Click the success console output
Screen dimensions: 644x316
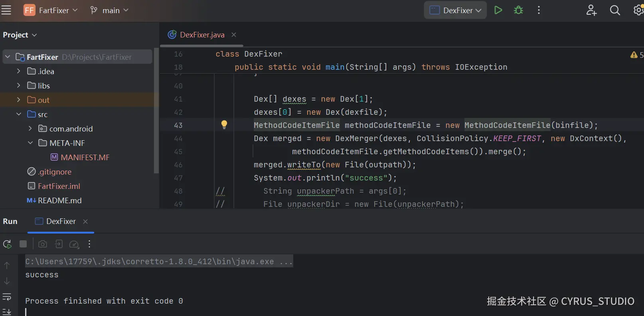pos(42,275)
